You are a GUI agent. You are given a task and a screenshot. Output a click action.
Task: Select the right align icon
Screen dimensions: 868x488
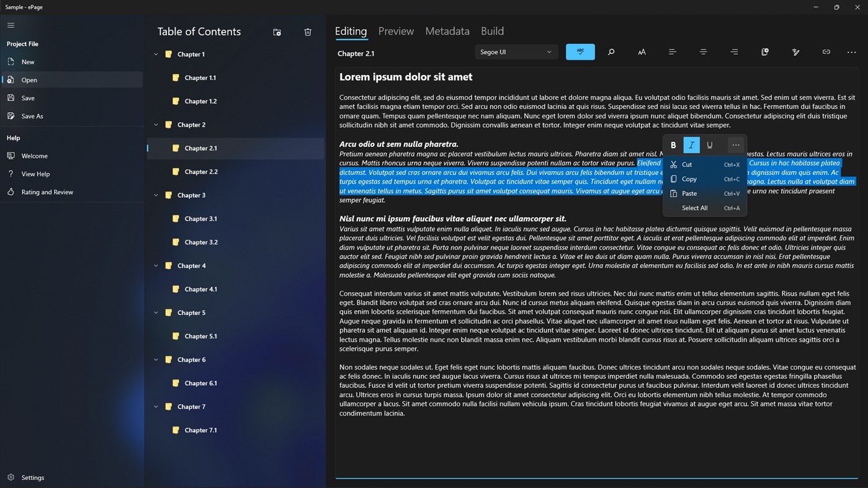pyautogui.click(x=734, y=52)
